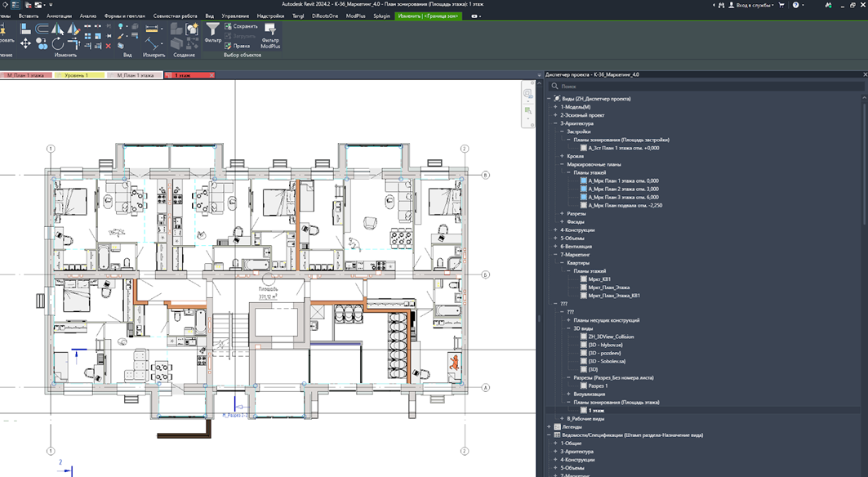
Task: Click Сохранить selection button
Action: coord(242,26)
